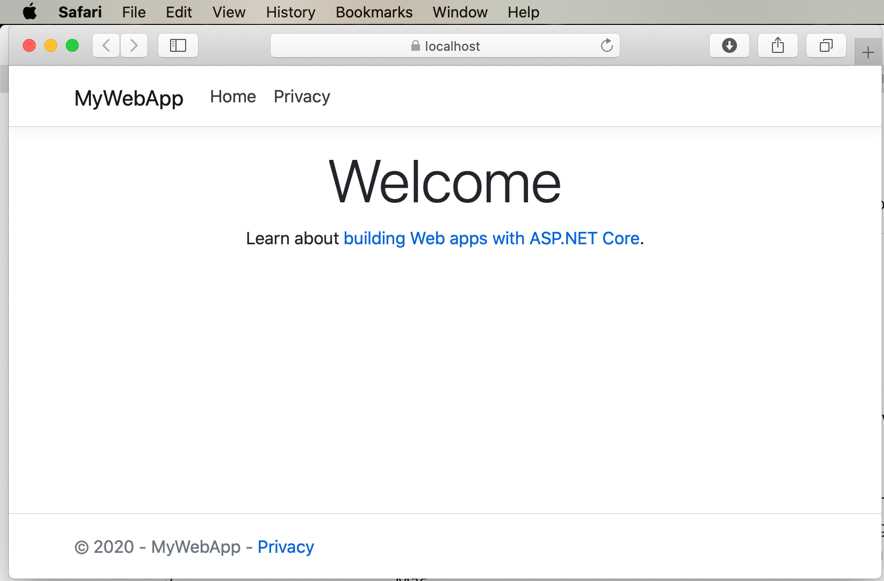
Task: Click the building Web apps link
Action: (491, 238)
